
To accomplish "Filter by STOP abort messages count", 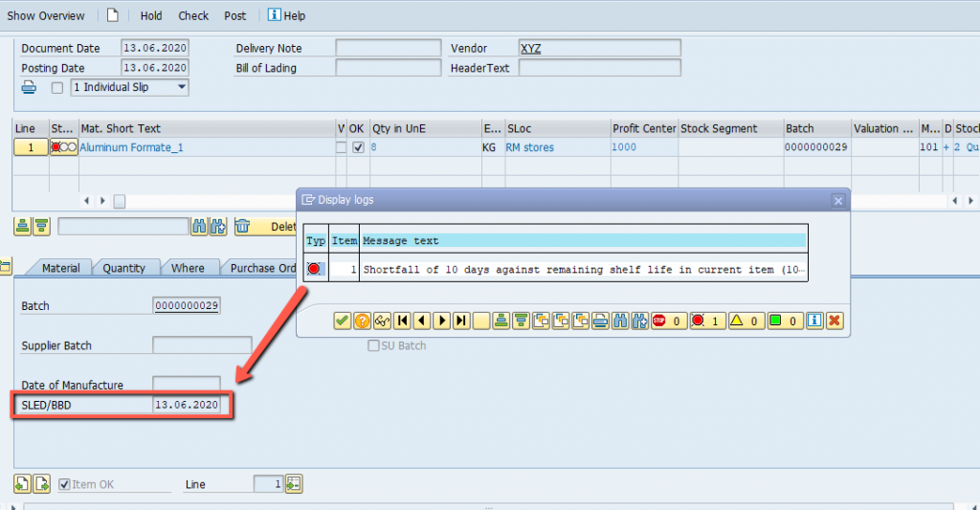I will tap(667, 322).
